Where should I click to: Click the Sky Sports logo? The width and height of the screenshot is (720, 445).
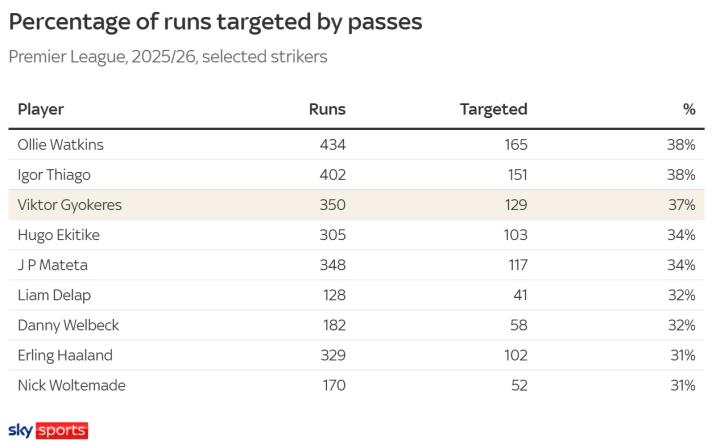click(48, 430)
